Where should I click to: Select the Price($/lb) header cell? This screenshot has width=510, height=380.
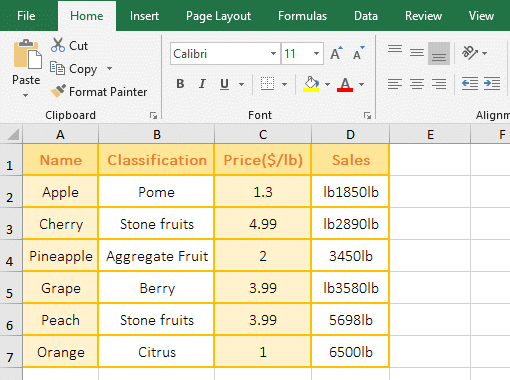pyautogui.click(x=263, y=160)
